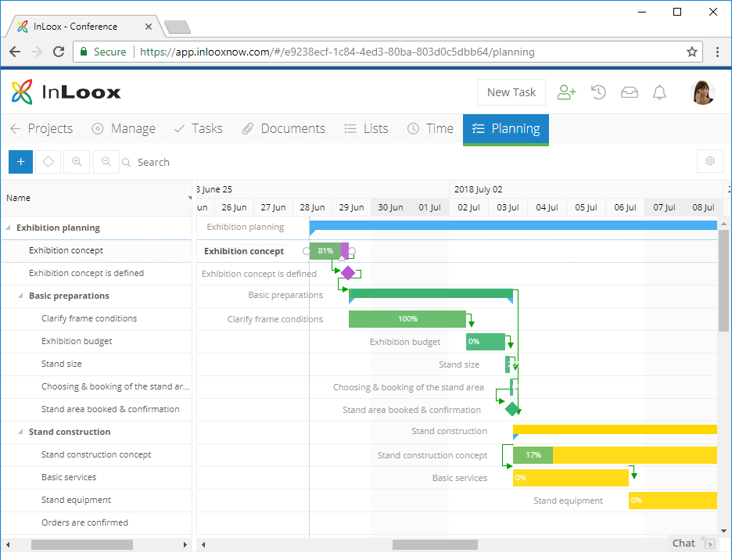
Task: Open the Name column dropdown arrow
Action: 189,198
